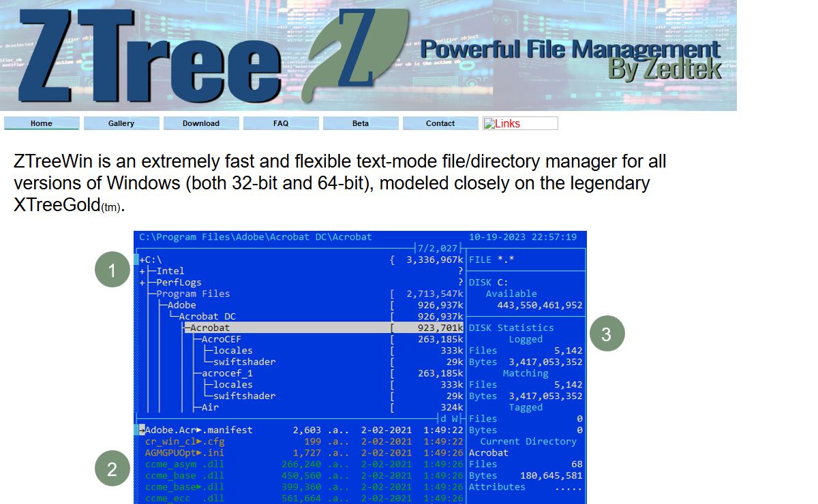The height and width of the screenshot is (504, 818).
Task: Select the Adobe folder in the tree
Action: (x=181, y=305)
